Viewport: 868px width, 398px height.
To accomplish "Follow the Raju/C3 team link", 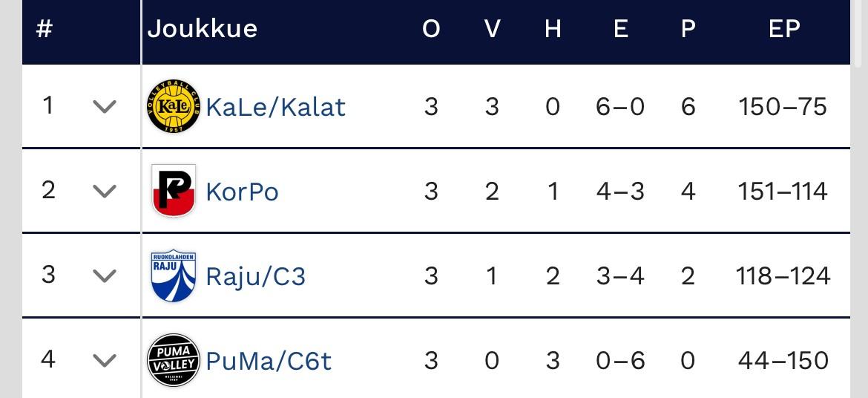I will tap(255, 276).
